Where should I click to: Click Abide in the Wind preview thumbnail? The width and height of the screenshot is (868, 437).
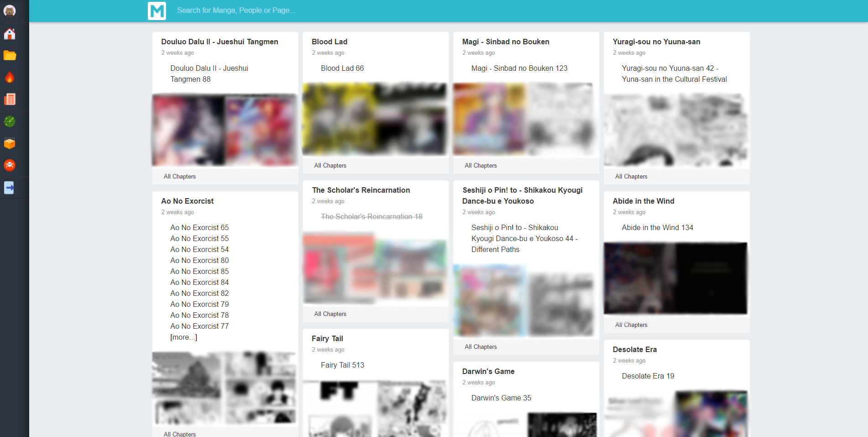coord(676,279)
